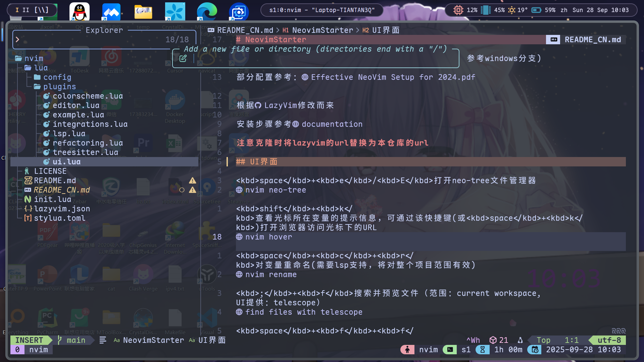Image resolution: width=644 pixels, height=362 pixels.
Task: Open LICENSE file in the explorer
Action: pos(50,171)
